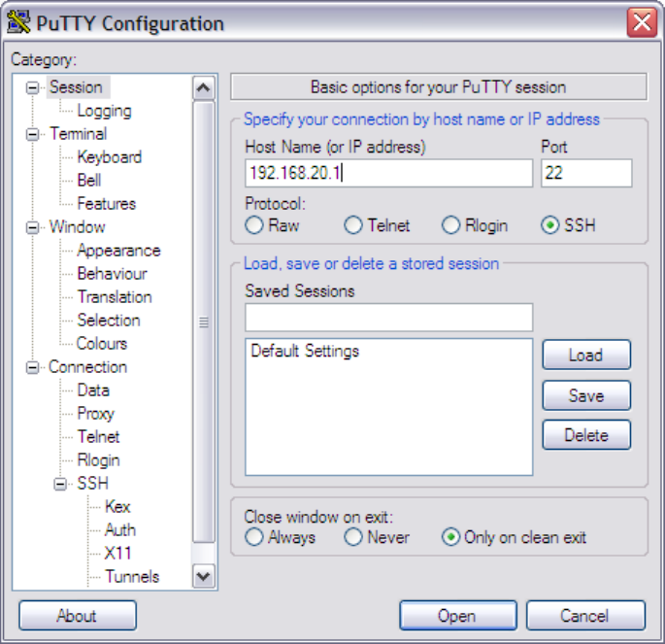Collapse the Window tree node
The image size is (665, 644).
32,227
